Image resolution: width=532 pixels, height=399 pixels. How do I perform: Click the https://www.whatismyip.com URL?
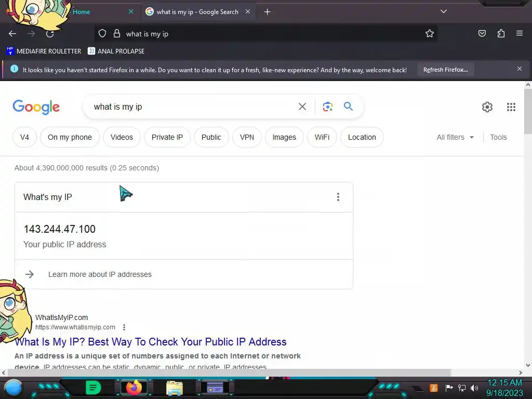75,327
